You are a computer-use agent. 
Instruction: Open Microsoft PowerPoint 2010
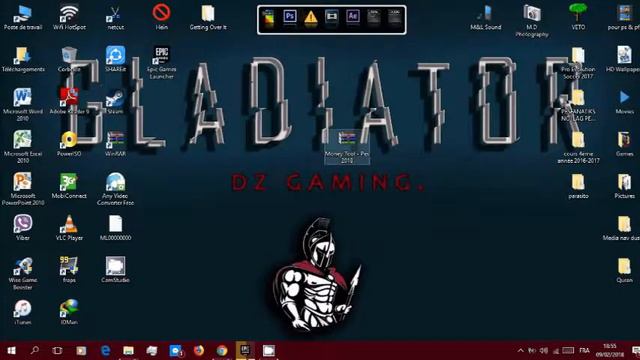coord(23,189)
